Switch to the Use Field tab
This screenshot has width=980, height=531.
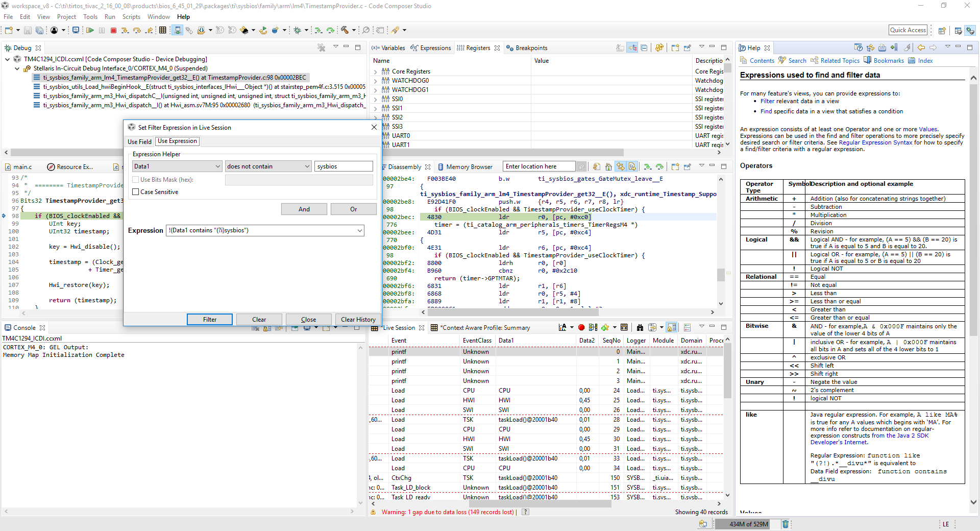point(139,141)
